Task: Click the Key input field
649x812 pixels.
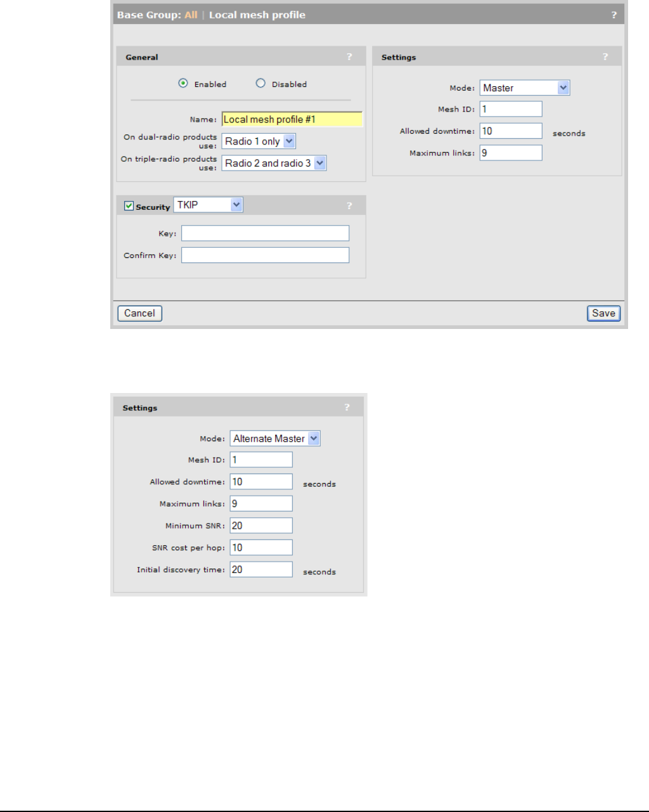Action: point(265,233)
